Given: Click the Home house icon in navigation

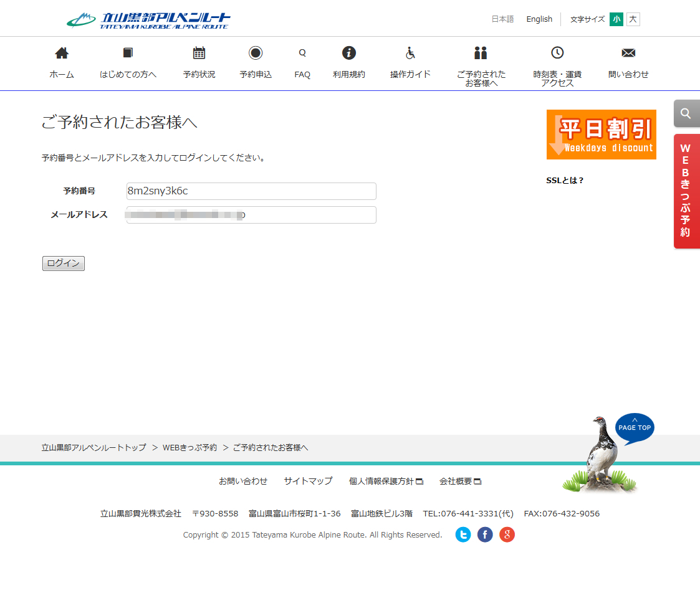Looking at the screenshot, I should click(x=62, y=54).
